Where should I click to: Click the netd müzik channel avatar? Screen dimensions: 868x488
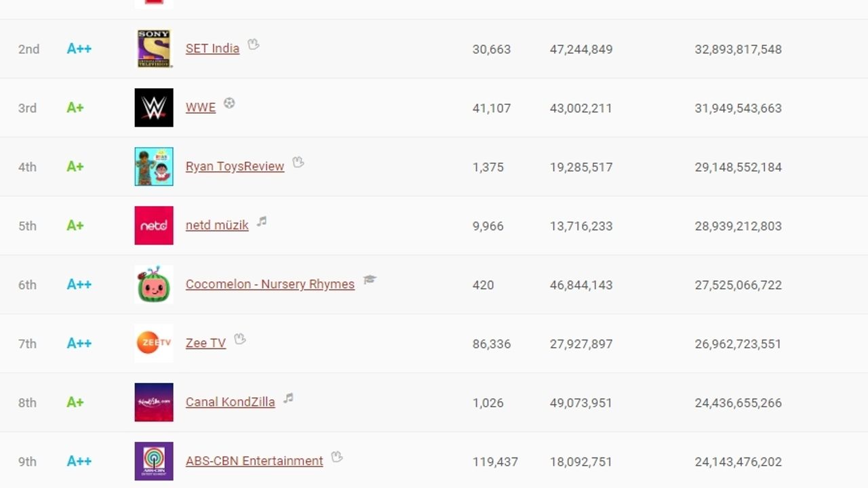153,225
